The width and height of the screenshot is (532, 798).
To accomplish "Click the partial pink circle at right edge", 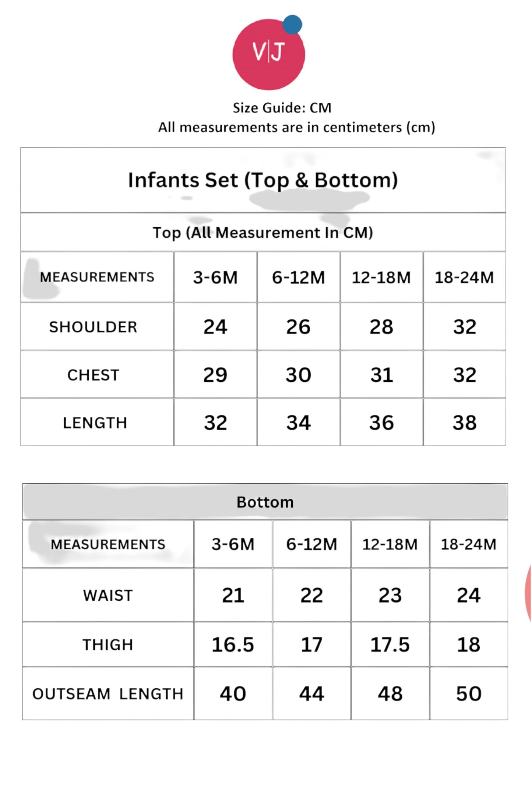I will (x=529, y=593).
